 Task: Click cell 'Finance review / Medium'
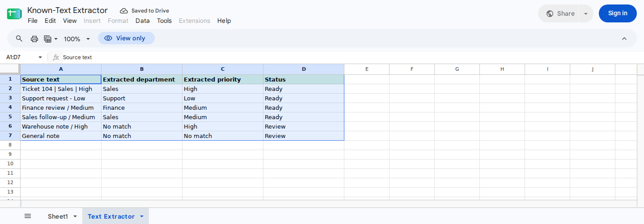(x=61, y=108)
